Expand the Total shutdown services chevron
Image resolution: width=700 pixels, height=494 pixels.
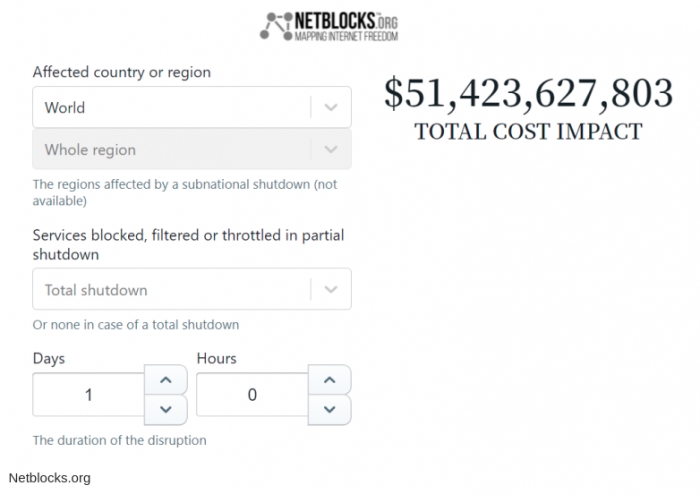(x=332, y=290)
